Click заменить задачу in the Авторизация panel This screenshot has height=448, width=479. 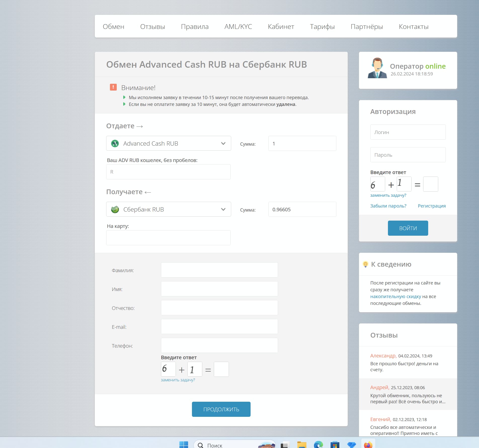point(388,195)
